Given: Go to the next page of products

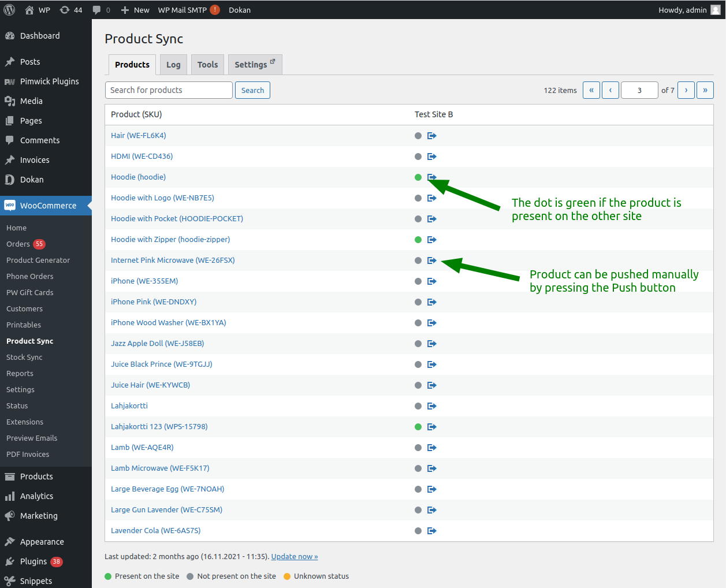Looking at the screenshot, I should tap(686, 90).
